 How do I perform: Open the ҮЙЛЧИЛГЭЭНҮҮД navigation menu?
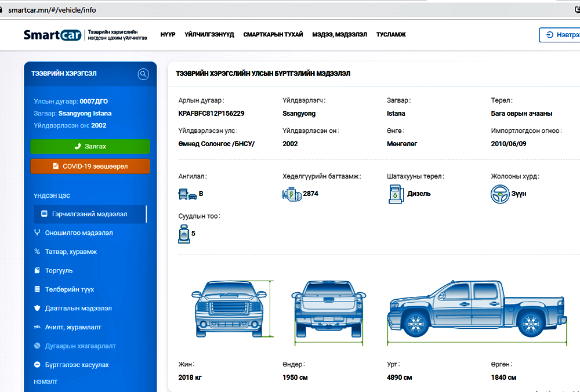(209, 35)
